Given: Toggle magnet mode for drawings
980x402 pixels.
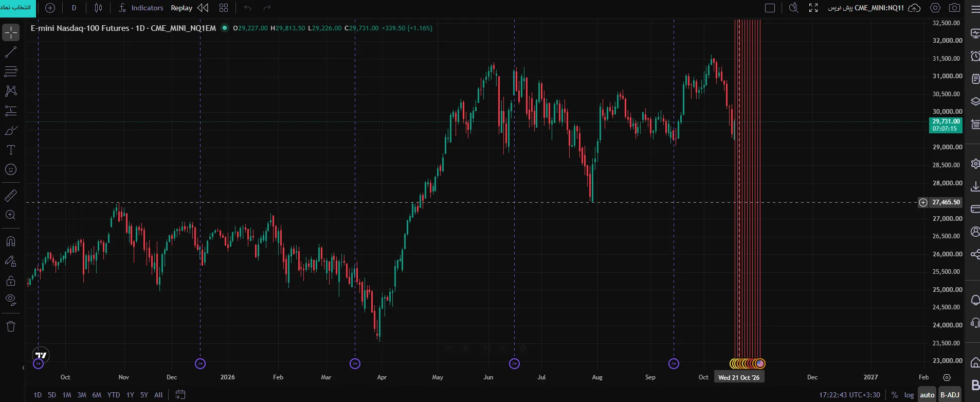Looking at the screenshot, I should [11, 241].
